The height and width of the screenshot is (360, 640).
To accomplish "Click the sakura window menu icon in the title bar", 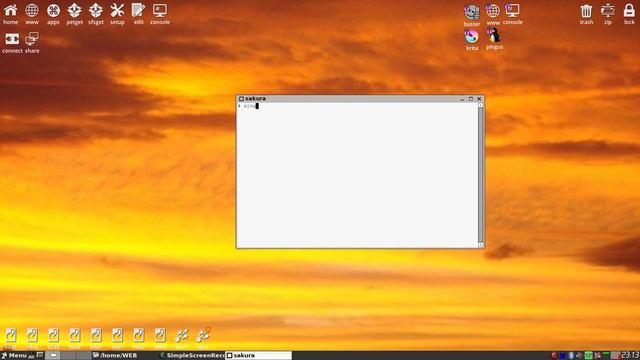I will tap(241, 99).
